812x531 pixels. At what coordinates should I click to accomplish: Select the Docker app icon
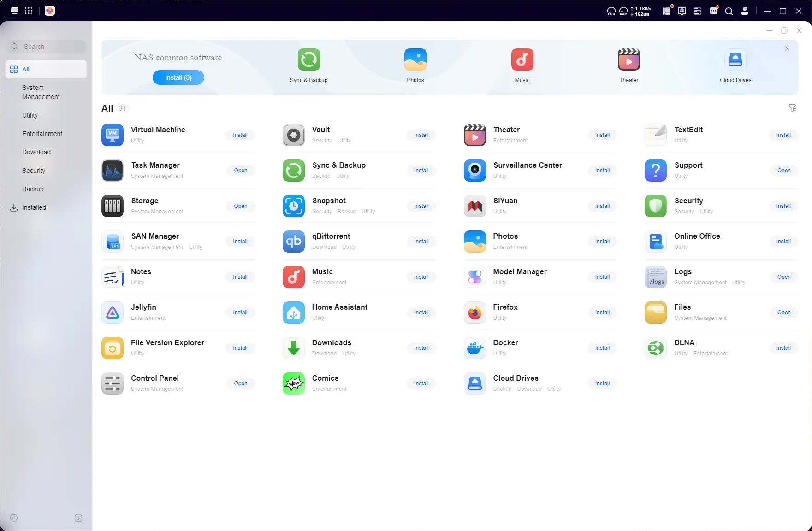[x=475, y=348]
